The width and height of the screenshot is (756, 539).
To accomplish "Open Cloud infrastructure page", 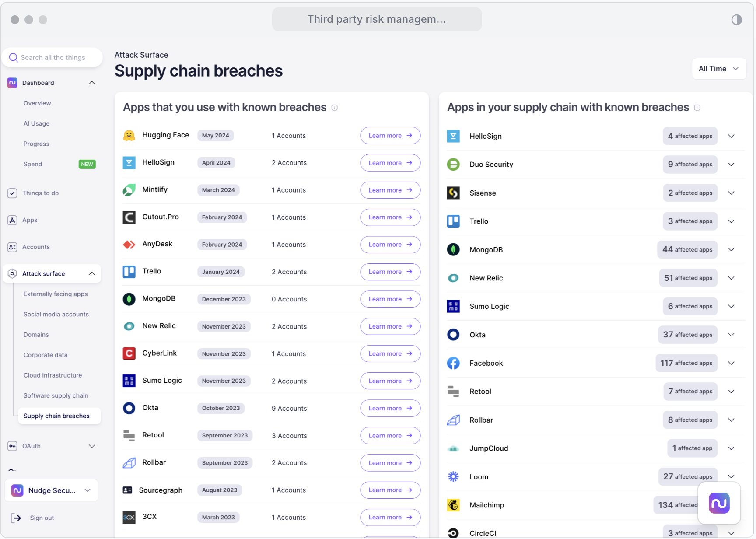I will [x=52, y=375].
